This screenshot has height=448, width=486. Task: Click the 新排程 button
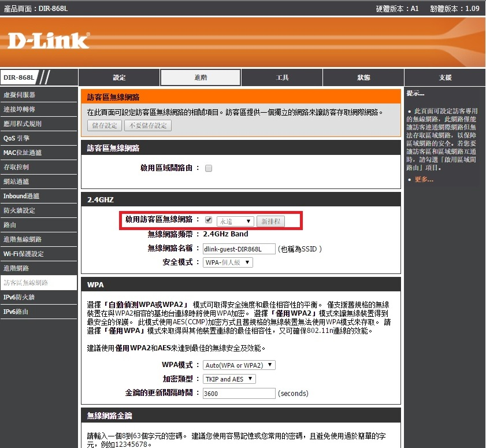tap(271, 221)
